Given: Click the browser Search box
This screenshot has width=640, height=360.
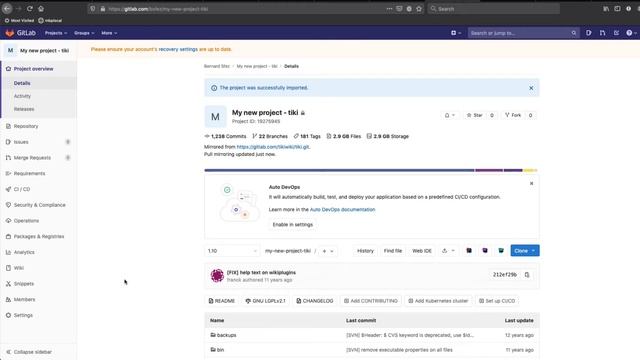Looking at the screenshot, I should tap(493, 9).
